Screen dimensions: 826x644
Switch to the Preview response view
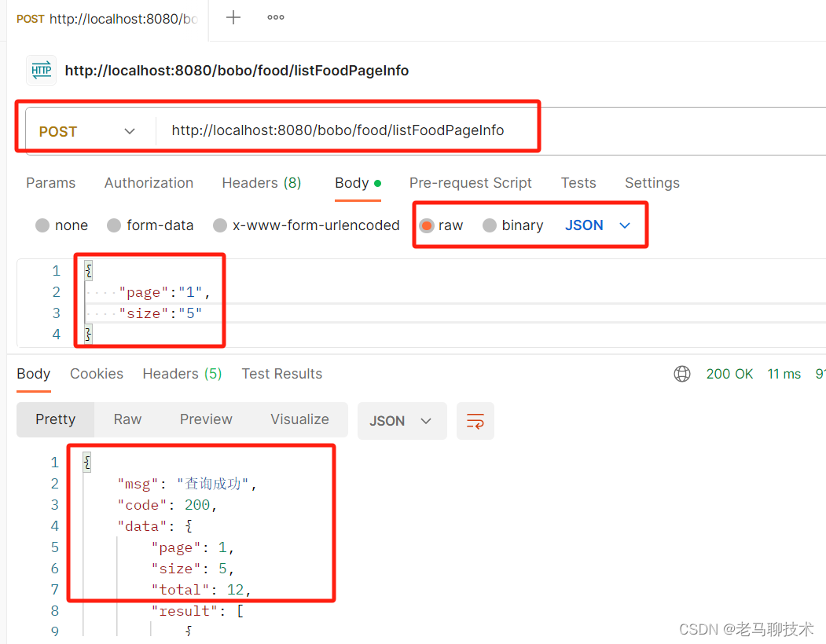205,419
